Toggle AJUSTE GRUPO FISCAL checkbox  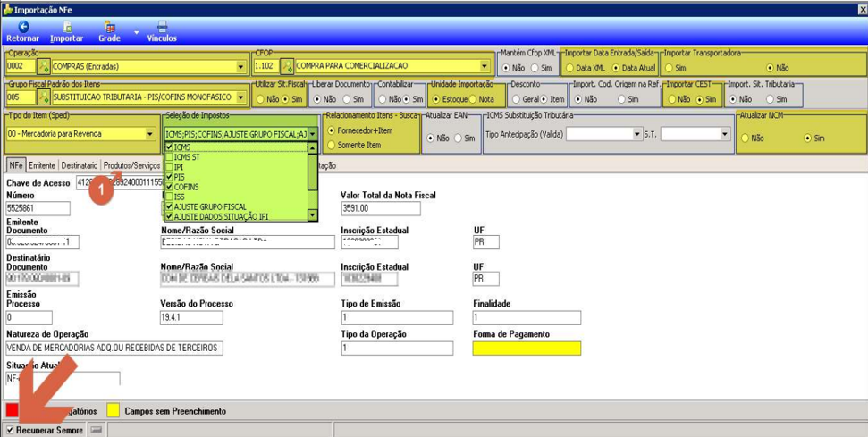169,206
